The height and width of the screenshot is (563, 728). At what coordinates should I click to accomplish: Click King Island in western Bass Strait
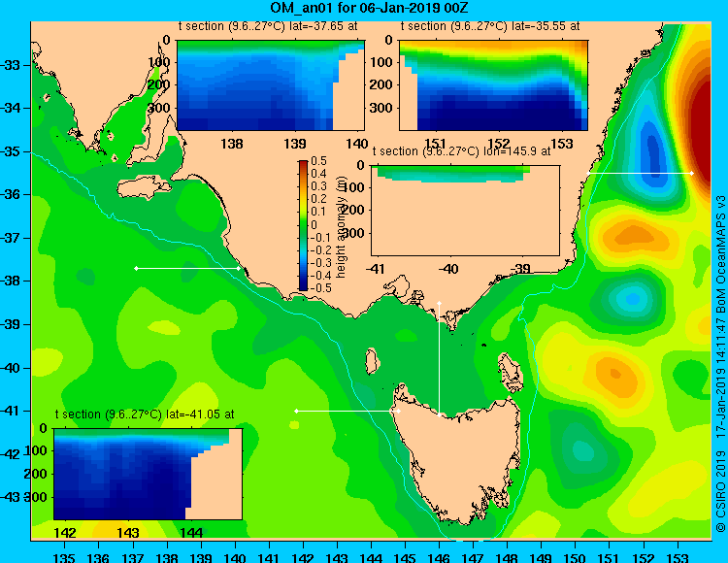[372, 361]
